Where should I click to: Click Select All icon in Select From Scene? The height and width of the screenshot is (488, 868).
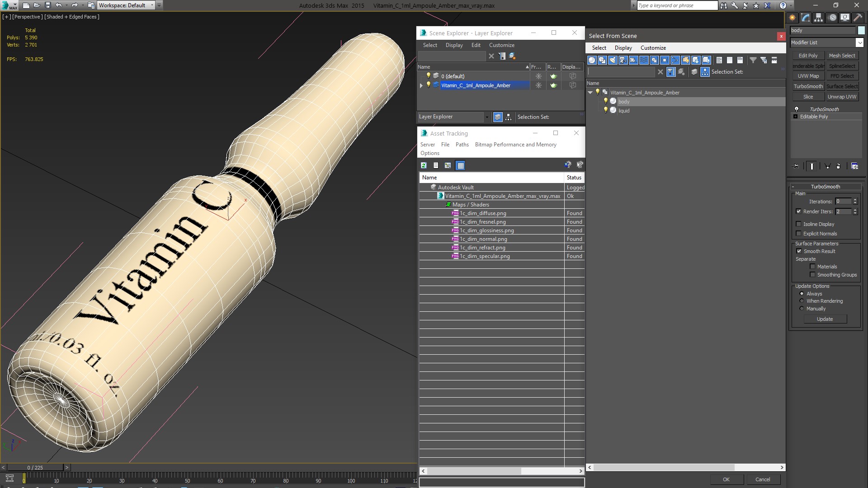(x=719, y=60)
